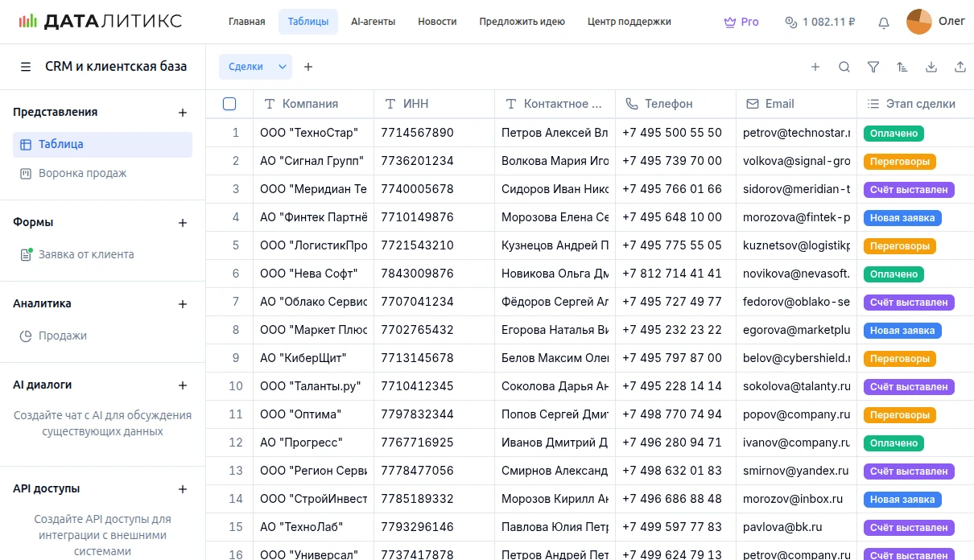Click the Олег profile avatar
974x560 pixels.
point(918,22)
